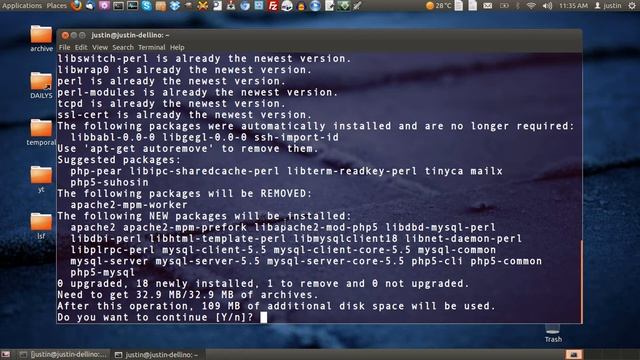Select the lsf folder on desktop
This screenshot has height=360, width=640.
(41, 226)
